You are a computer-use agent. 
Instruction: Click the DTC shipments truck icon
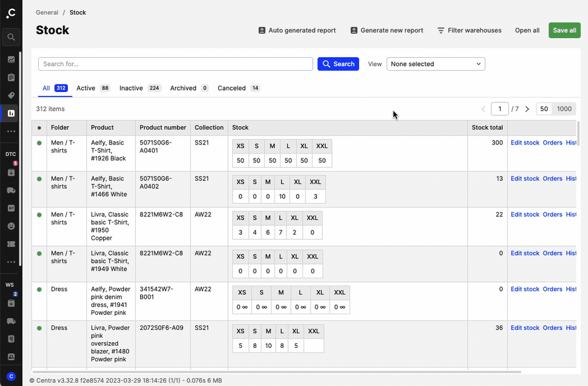[x=11, y=190]
